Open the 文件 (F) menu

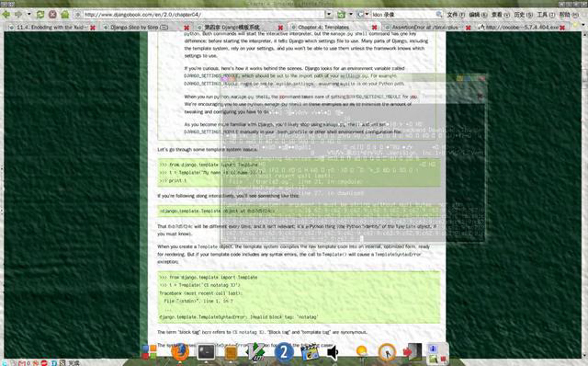click(456, 15)
